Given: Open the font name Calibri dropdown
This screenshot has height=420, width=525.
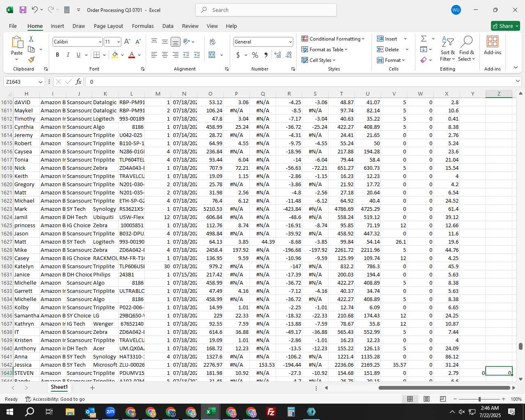Looking at the screenshot, I should click(x=100, y=42).
